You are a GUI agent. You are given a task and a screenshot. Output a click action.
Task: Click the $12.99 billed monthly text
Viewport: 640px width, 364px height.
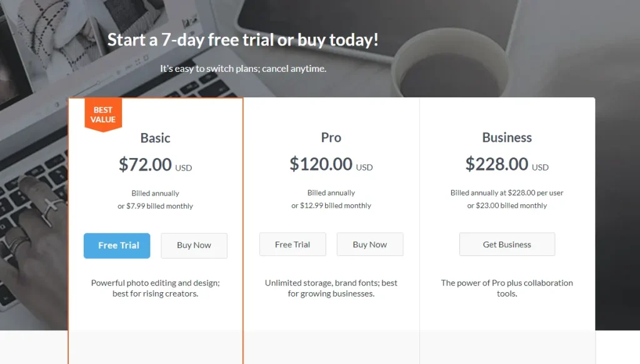click(331, 204)
